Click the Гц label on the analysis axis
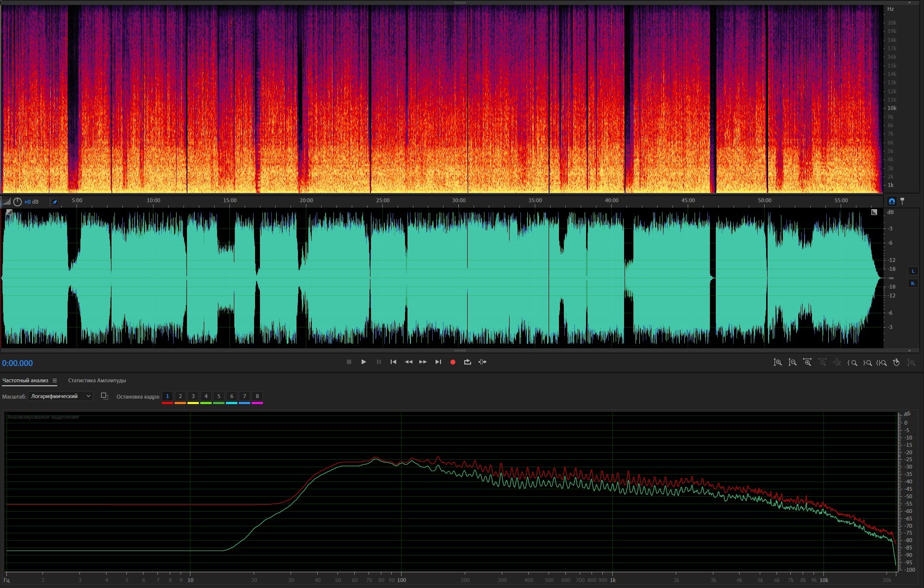 pyautogui.click(x=6, y=580)
